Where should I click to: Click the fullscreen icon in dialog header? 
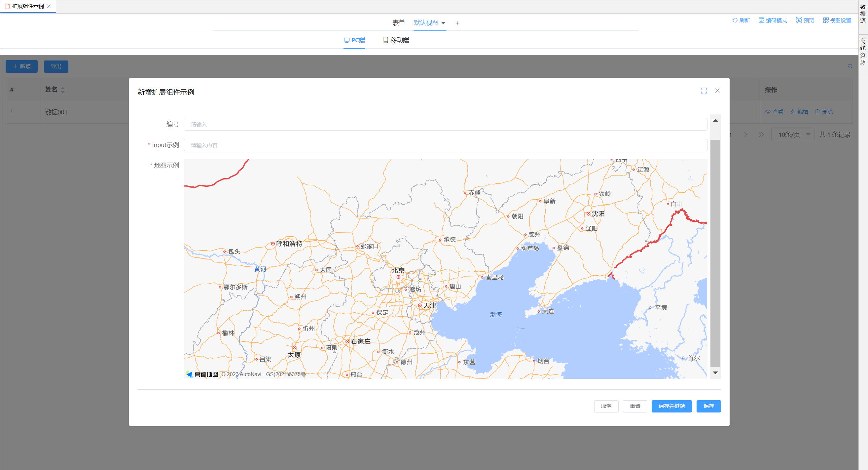pyautogui.click(x=704, y=91)
